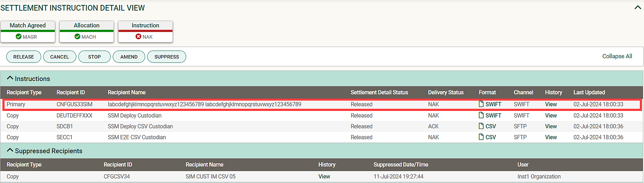Click the AMEND button

129,57
